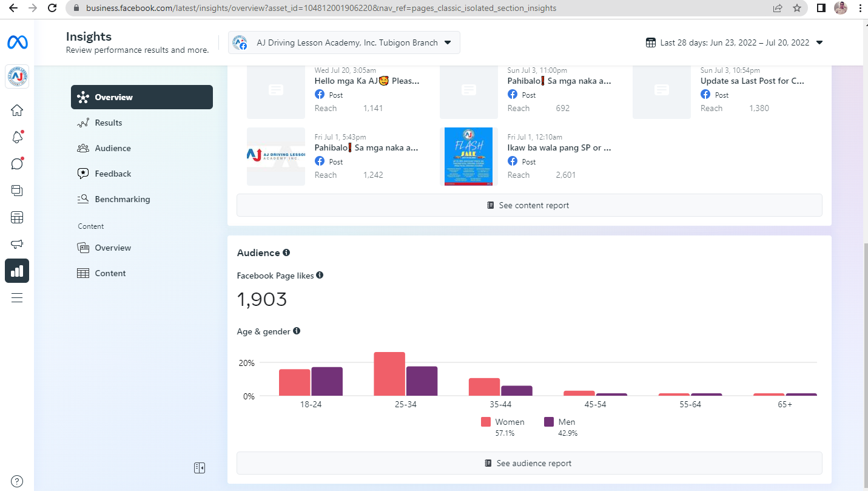Click the 65+ age axis label
Image resolution: width=868 pixels, height=491 pixels.
pos(786,404)
